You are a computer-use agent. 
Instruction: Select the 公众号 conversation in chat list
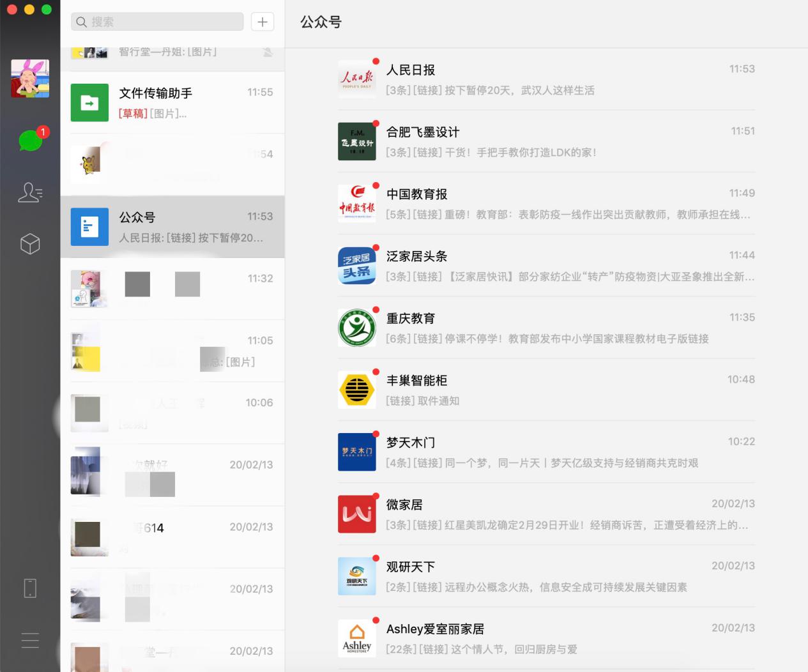[172, 226]
